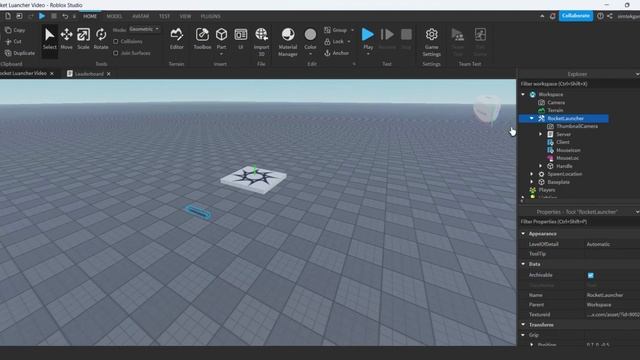Expand the Handle node
Screen dimensions: 640x360
(x=540, y=166)
